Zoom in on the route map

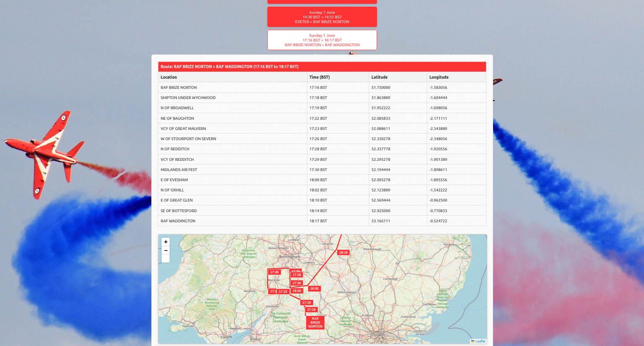(166, 242)
